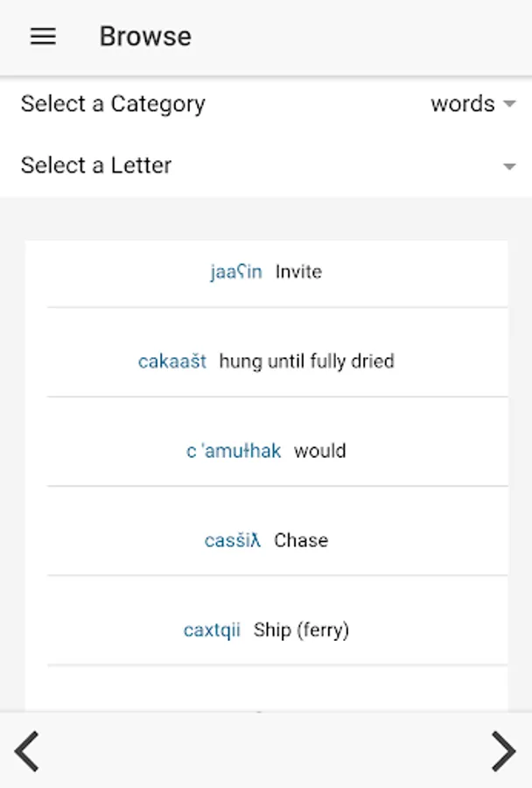Go to the previous page of words
532x788 pixels.
(x=27, y=750)
